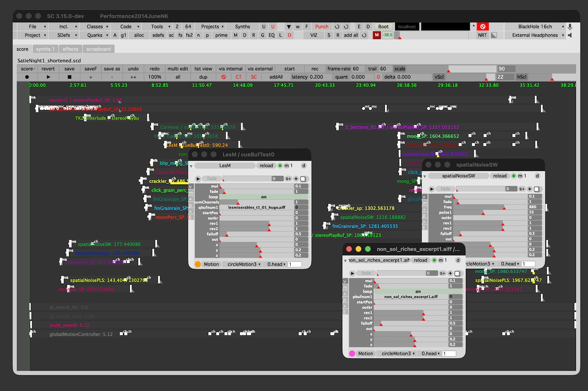Image resolution: width=588 pixels, height=391 pixels.
Task: Click the orange Motion circle in LesM window
Action: [198, 264]
